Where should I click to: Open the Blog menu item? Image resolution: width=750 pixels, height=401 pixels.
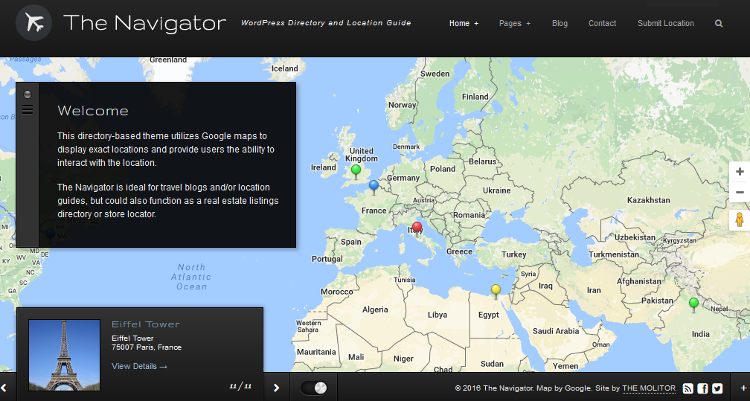(x=560, y=23)
